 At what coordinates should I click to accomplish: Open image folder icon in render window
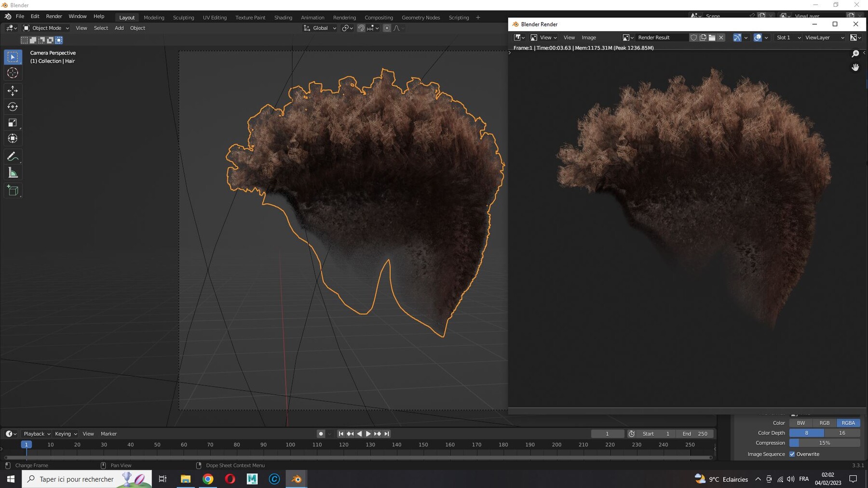712,38
